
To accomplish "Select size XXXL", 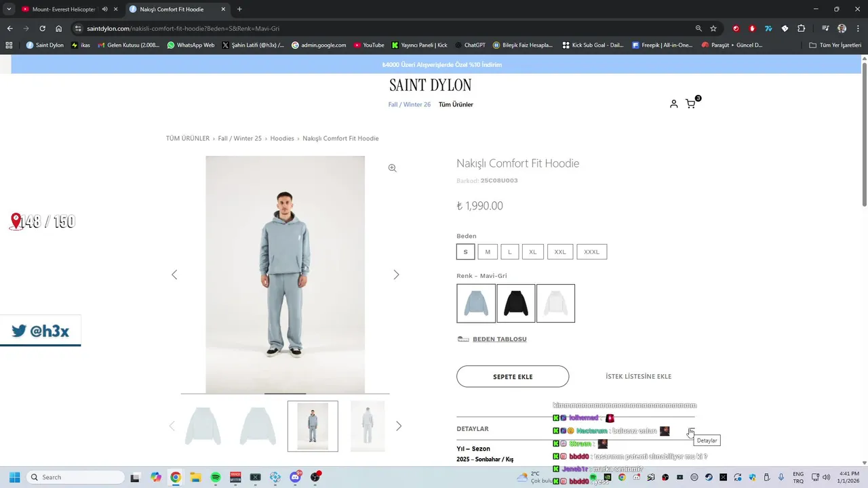I will pyautogui.click(x=592, y=251).
